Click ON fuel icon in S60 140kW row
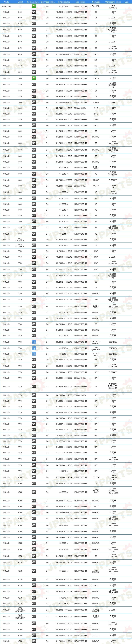Screen dimensions: 132x644 pyautogui.click(x=34, y=167)
